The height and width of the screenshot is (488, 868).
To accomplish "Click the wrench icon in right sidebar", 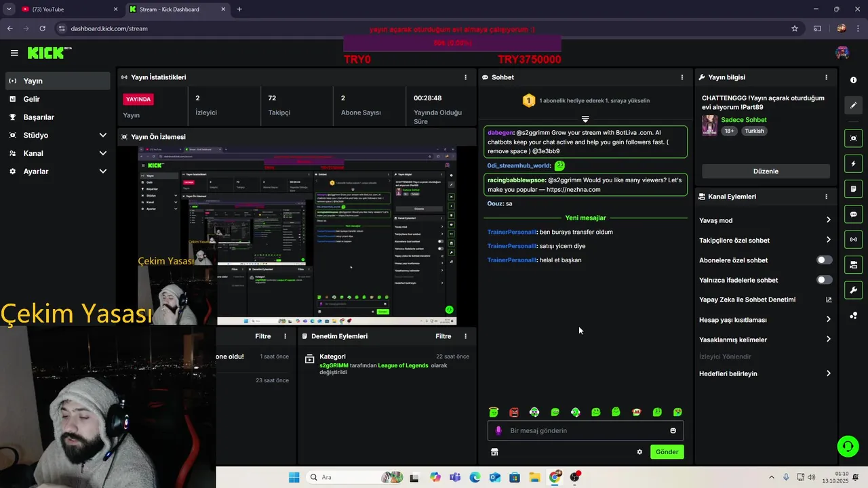I will 853,290.
